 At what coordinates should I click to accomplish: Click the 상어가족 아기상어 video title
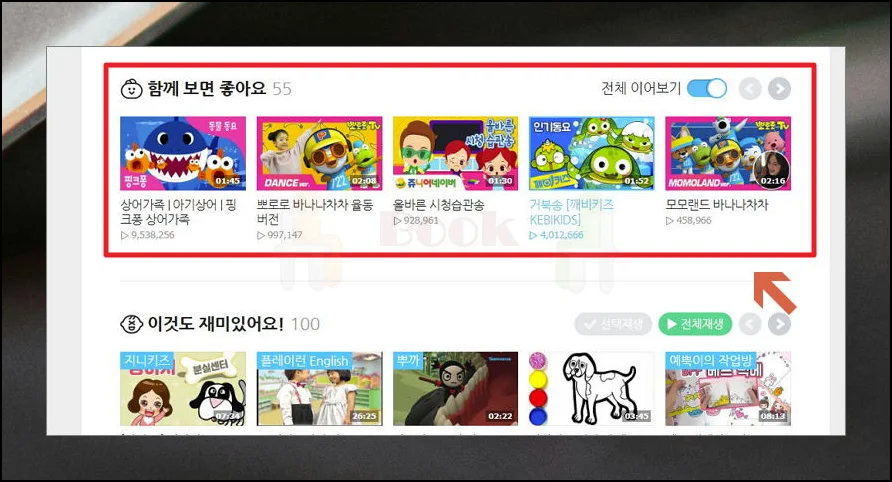pos(178,212)
